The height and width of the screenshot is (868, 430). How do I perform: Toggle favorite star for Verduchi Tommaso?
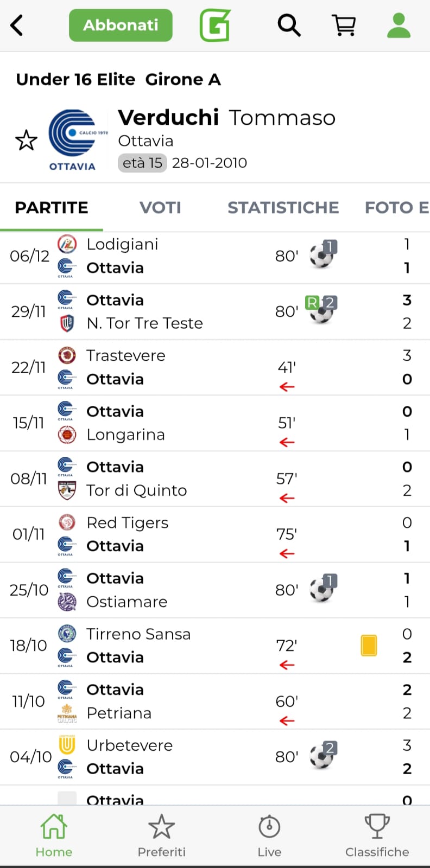[26, 141]
